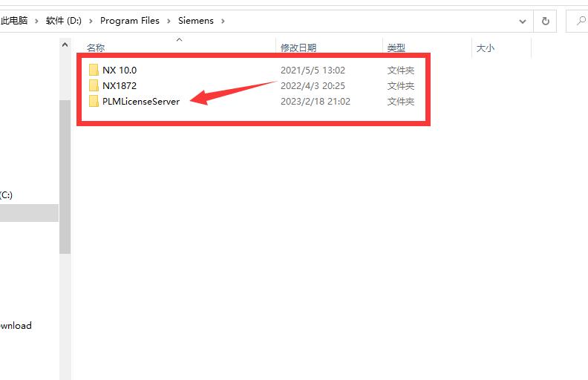Select the NX1872 folder name
The height and width of the screenshot is (380, 588).
(120, 86)
